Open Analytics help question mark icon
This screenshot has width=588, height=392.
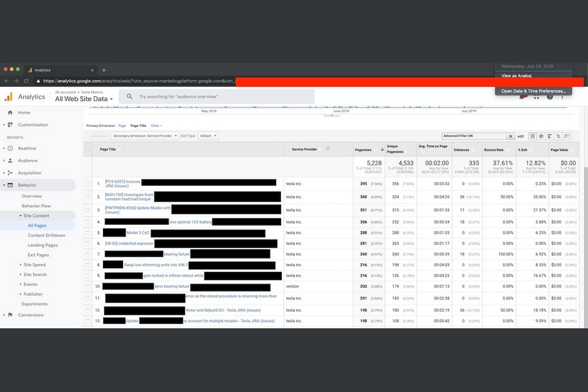[550, 97]
